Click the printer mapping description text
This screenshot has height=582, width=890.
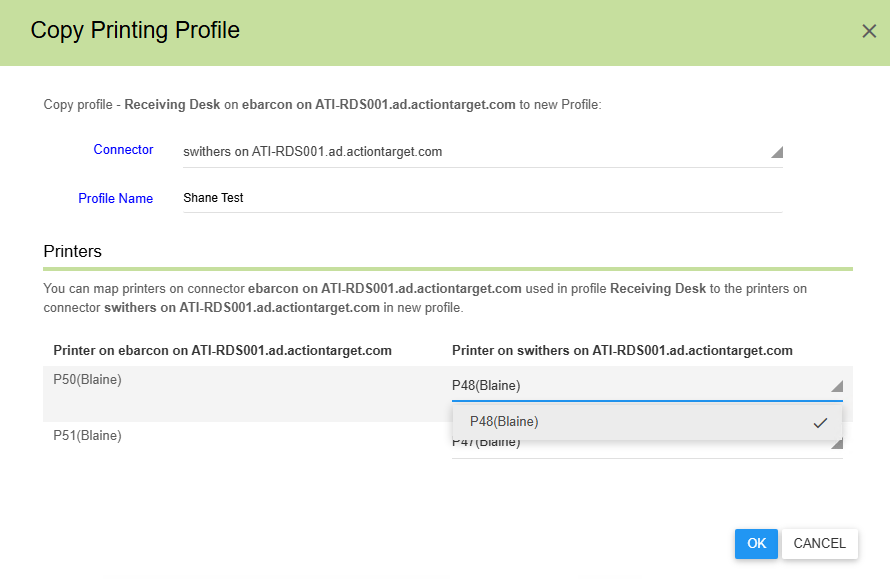425,298
